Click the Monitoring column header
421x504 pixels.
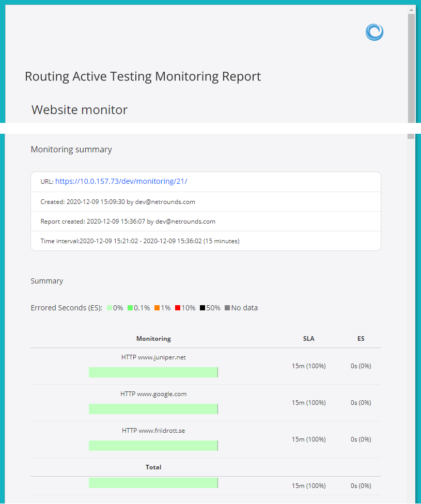coord(153,339)
